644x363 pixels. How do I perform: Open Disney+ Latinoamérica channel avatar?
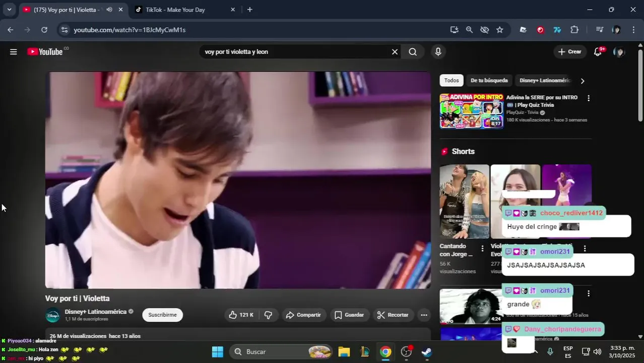click(53, 315)
